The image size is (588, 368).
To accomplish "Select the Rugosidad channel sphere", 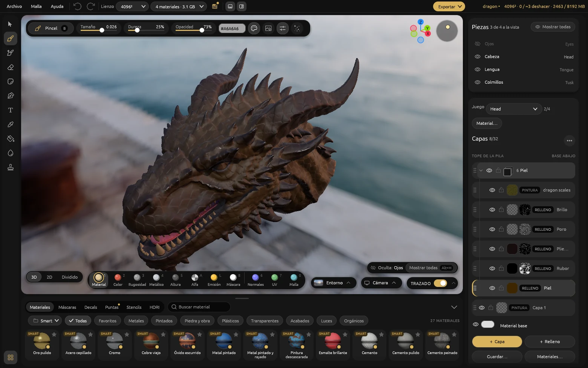I will 137,280.
